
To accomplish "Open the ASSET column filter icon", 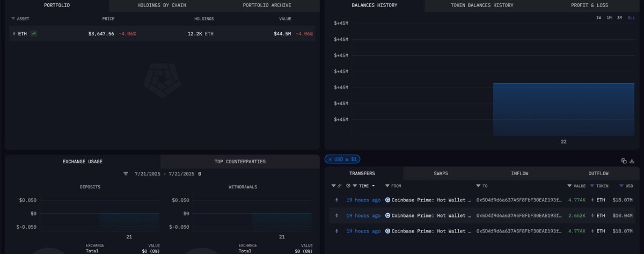I will coord(13,19).
